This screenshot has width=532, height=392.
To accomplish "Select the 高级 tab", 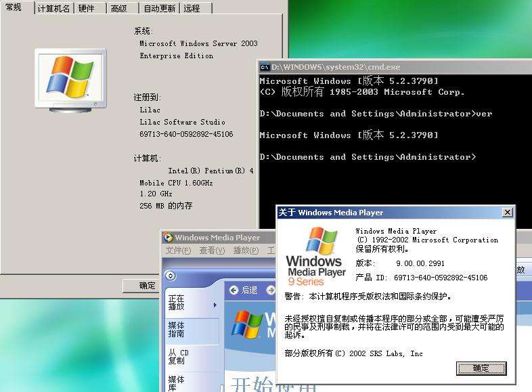I will [x=123, y=8].
